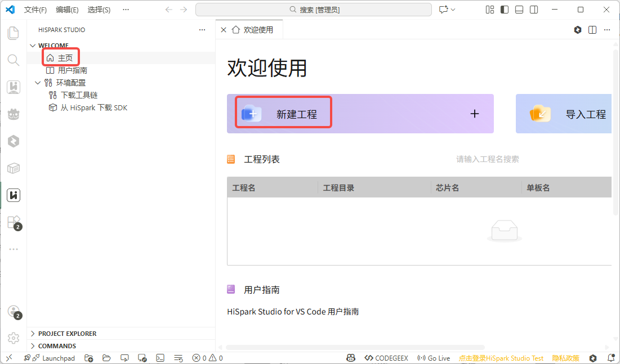The width and height of the screenshot is (620, 364).
Task: Click the horizontal scrollbar of the welcome page
Action: click(x=355, y=347)
